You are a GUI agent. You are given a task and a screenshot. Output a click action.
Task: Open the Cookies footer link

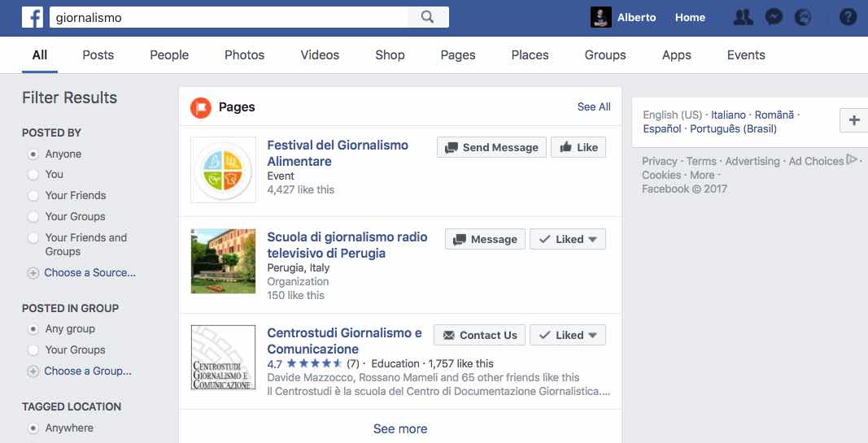661,175
